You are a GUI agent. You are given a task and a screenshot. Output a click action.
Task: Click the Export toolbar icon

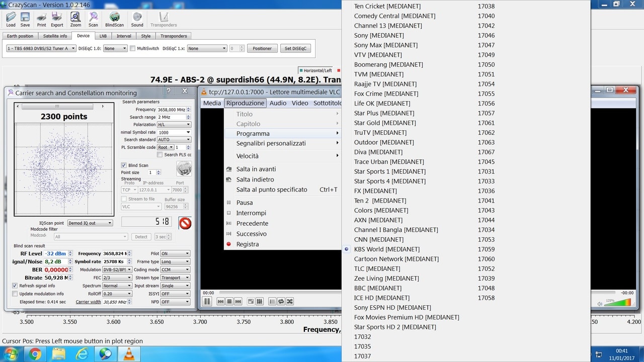[x=57, y=20]
